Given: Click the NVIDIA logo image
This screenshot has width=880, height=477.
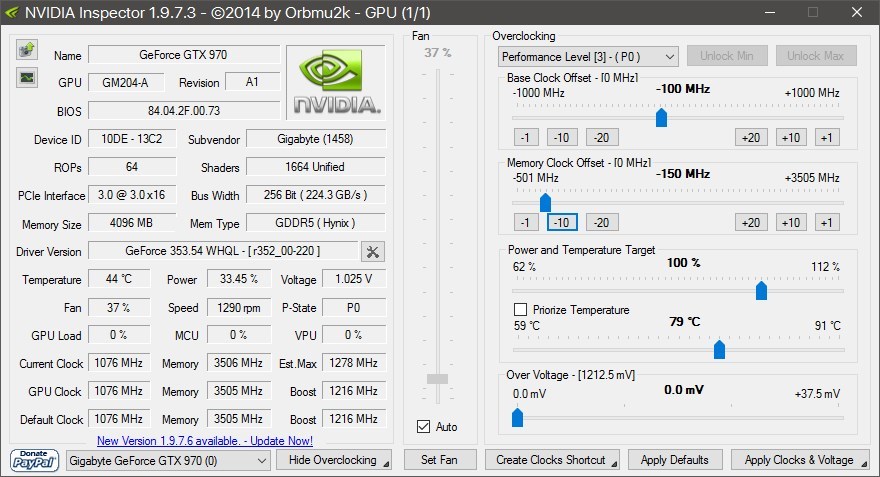Looking at the screenshot, I should point(336,82).
